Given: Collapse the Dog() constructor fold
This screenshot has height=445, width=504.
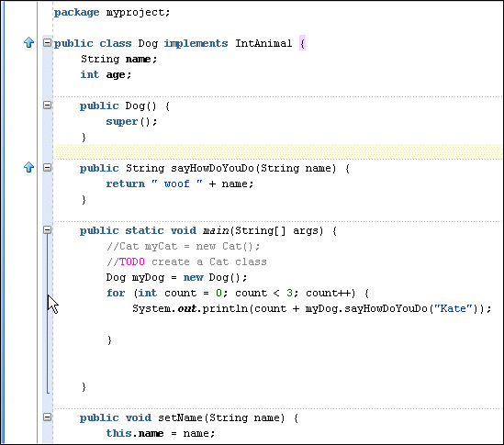Looking at the screenshot, I should (47, 105).
